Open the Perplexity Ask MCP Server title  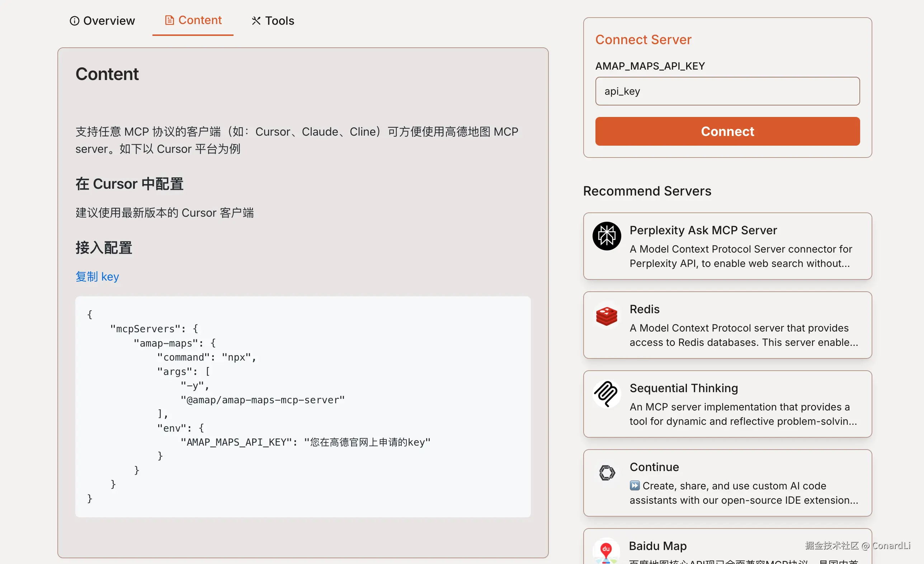coord(703,230)
